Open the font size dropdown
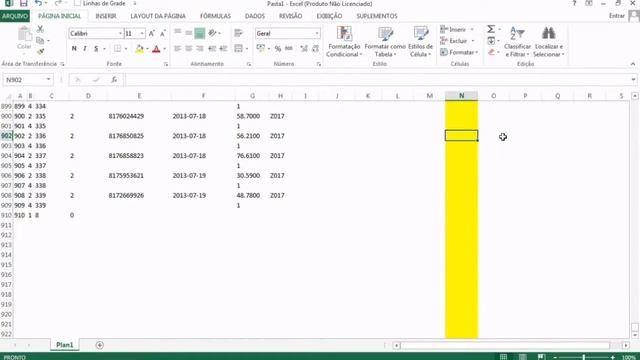 142,33
